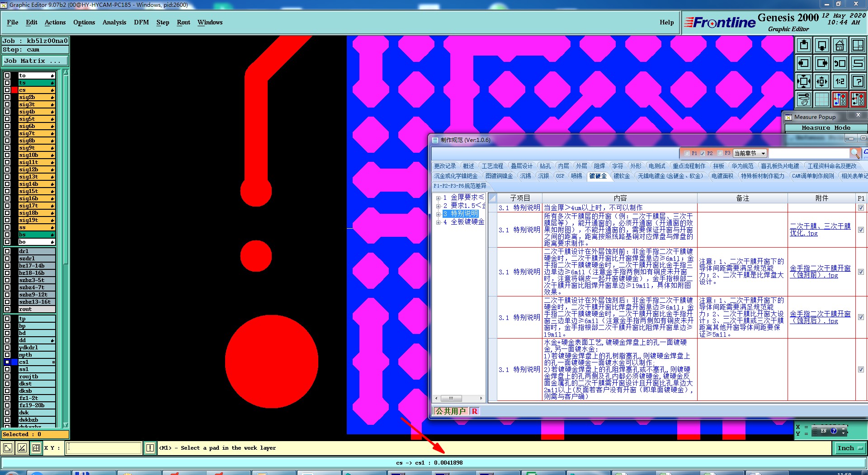
Task: Open the File menu
Action: (13, 22)
